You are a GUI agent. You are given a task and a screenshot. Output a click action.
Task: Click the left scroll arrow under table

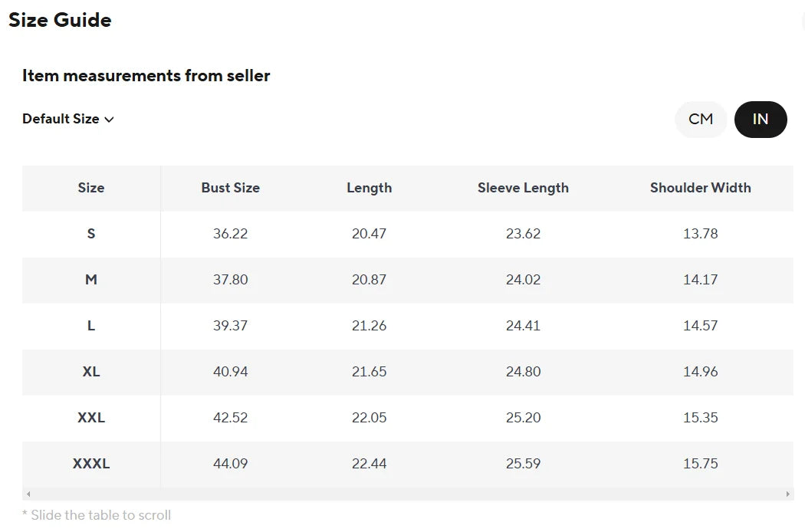tap(29, 494)
